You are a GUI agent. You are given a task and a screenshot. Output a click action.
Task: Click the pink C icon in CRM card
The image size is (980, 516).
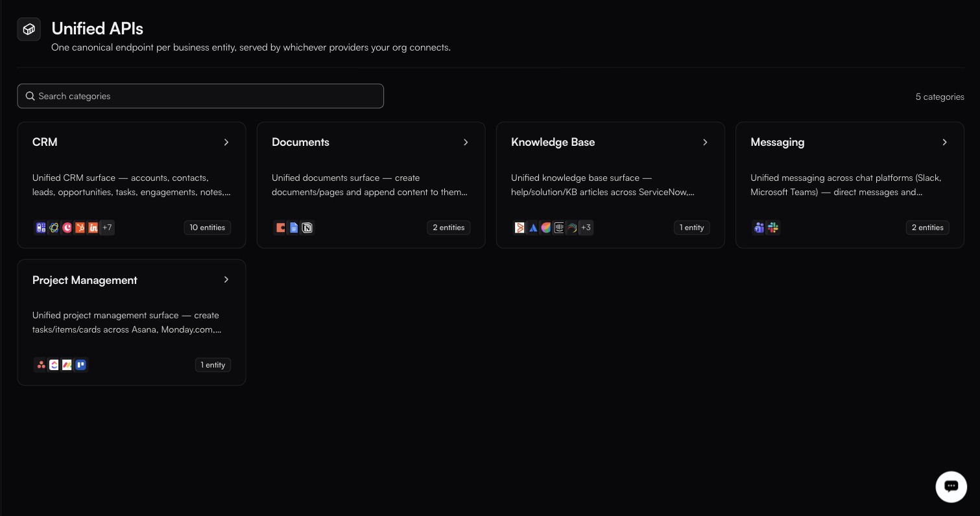coord(67,228)
